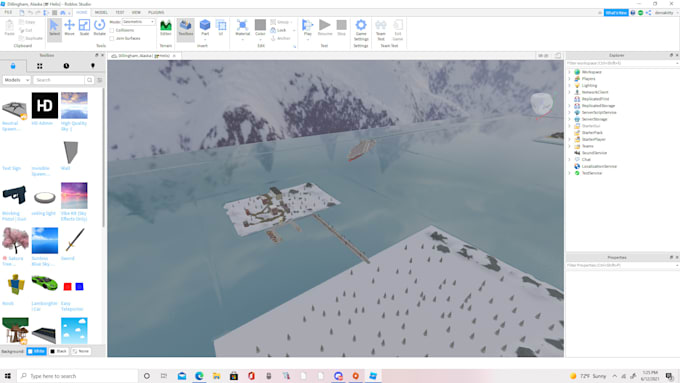Open Game Settings

[x=361, y=30]
